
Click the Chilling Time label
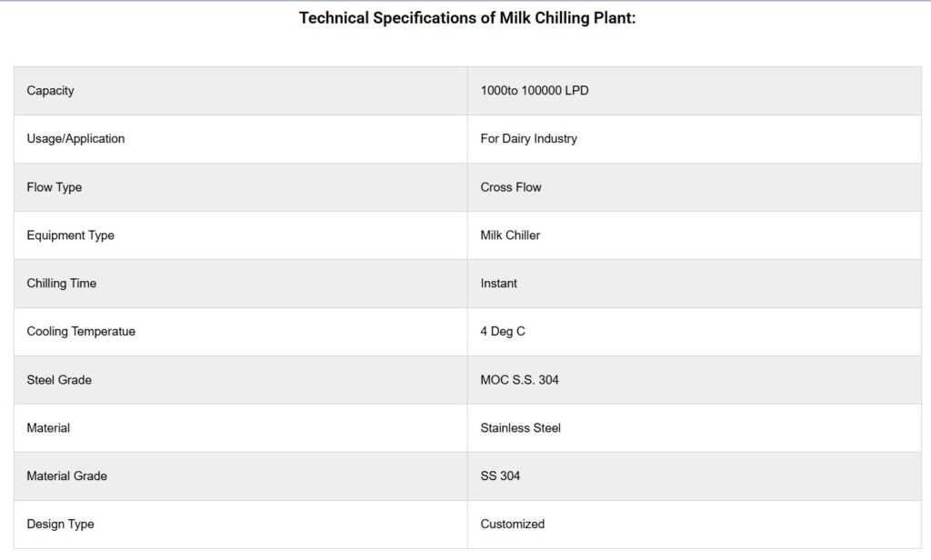pos(62,284)
